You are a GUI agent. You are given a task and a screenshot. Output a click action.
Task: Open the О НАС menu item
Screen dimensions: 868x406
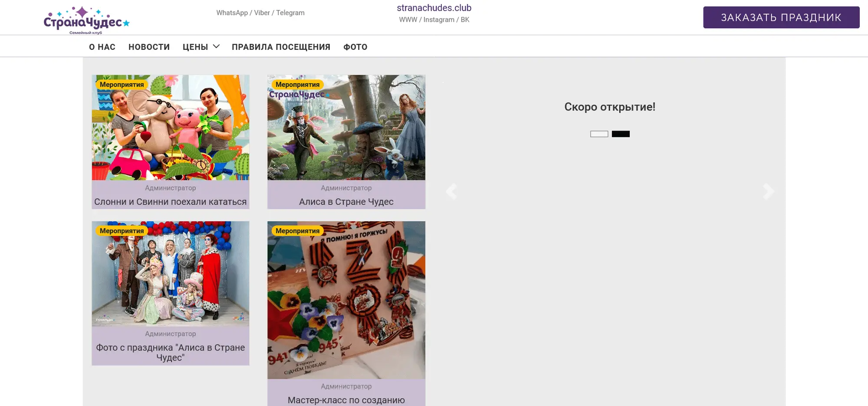click(x=102, y=47)
